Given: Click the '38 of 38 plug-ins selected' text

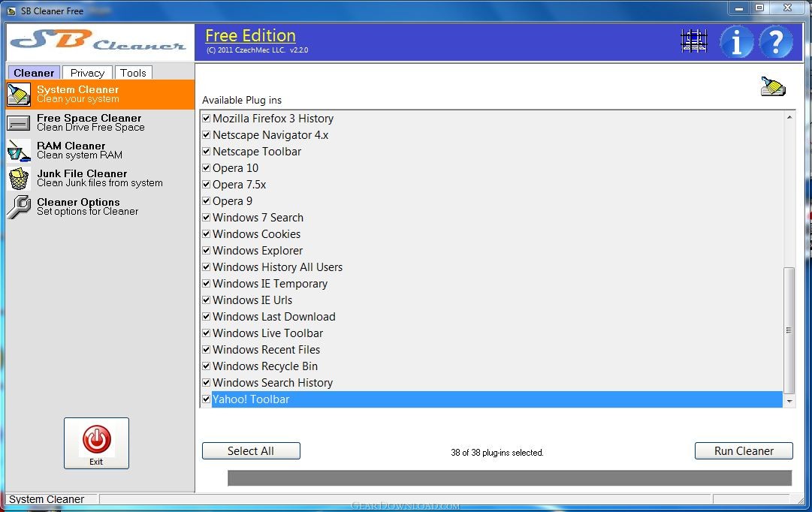Looking at the screenshot, I should [497, 453].
